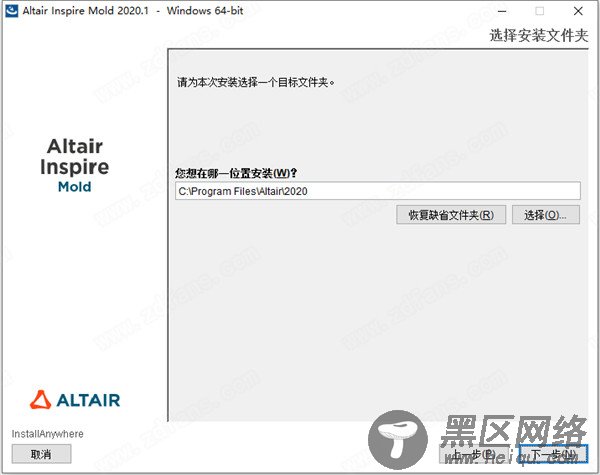Restore default folder with 恢复缺省文件夹(R) button
This screenshot has height=475, width=600.
pyautogui.click(x=451, y=215)
